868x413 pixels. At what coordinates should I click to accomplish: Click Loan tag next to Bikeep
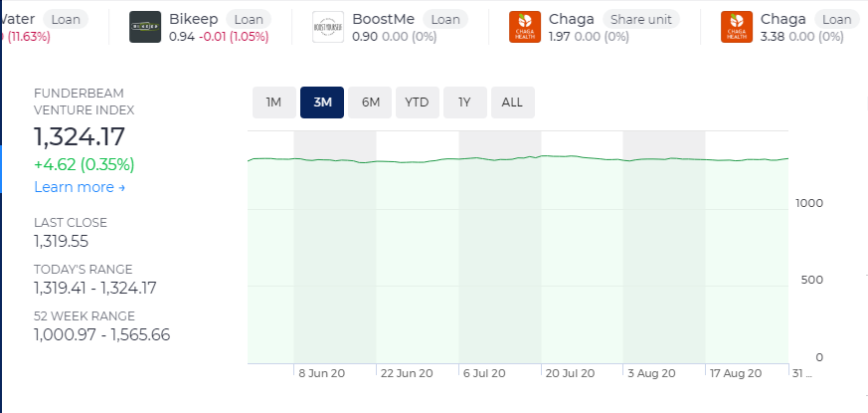click(x=249, y=19)
